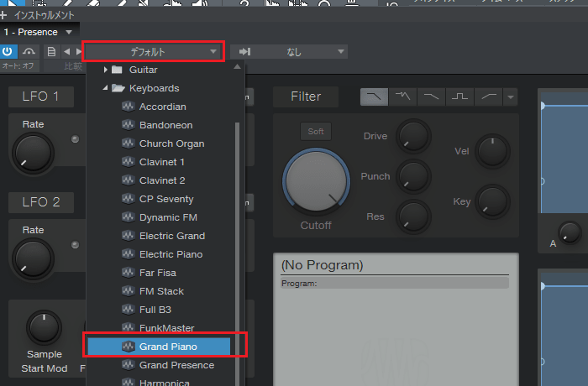Open the デフォルト preset dropdown
The height and width of the screenshot is (386, 588).
point(153,52)
